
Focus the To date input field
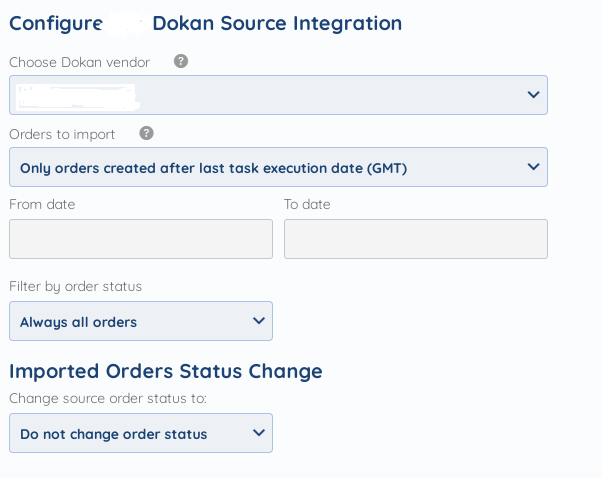click(416, 239)
